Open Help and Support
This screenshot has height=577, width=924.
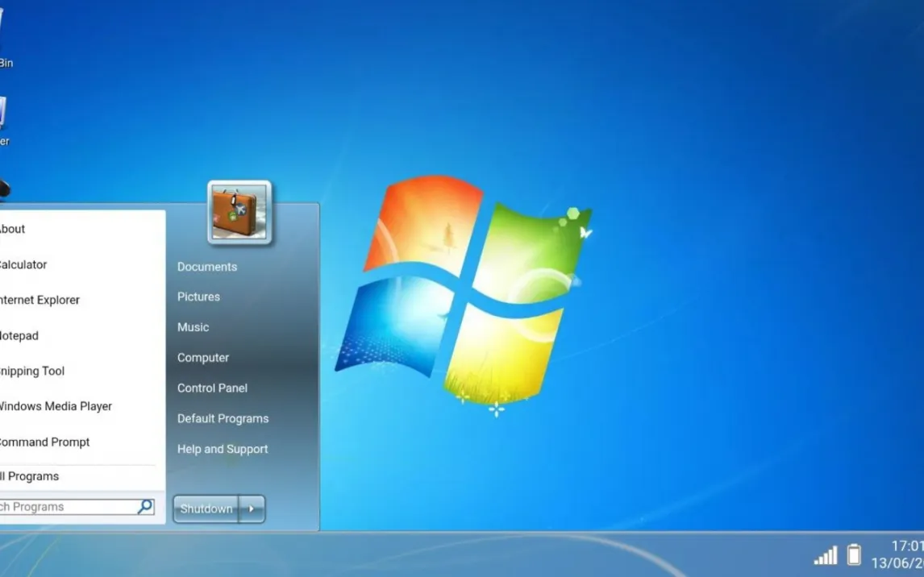coord(223,449)
